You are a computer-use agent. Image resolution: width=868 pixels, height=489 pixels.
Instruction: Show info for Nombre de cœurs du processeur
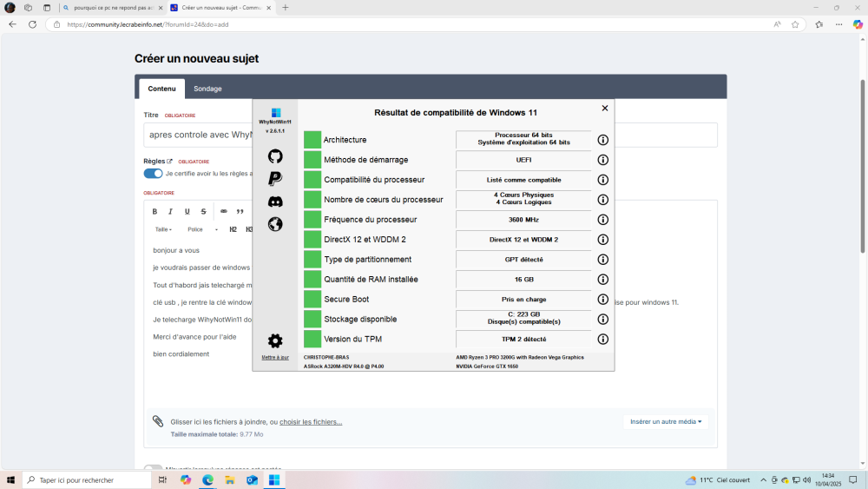[x=603, y=200]
